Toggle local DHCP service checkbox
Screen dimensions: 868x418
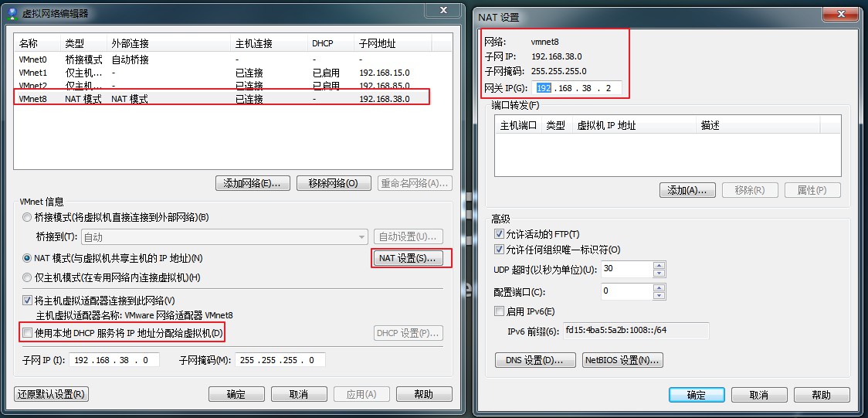28,333
